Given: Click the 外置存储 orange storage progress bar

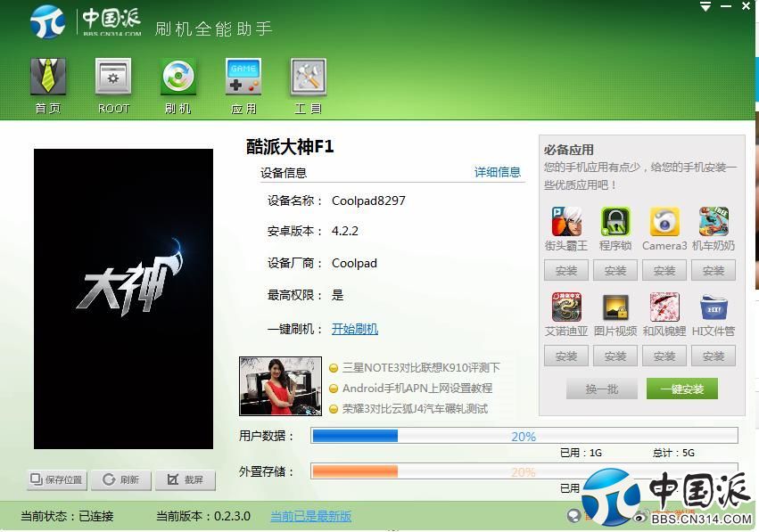Looking at the screenshot, I should coord(524,471).
